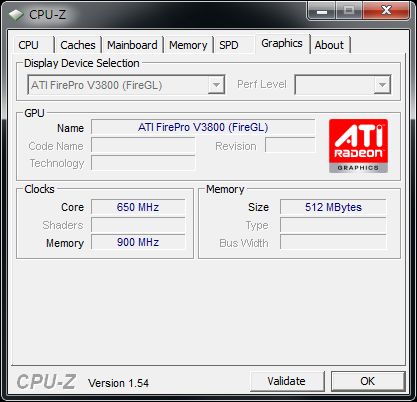This screenshot has width=417, height=402.
Task: Click the GPU Name field
Action: point(203,127)
